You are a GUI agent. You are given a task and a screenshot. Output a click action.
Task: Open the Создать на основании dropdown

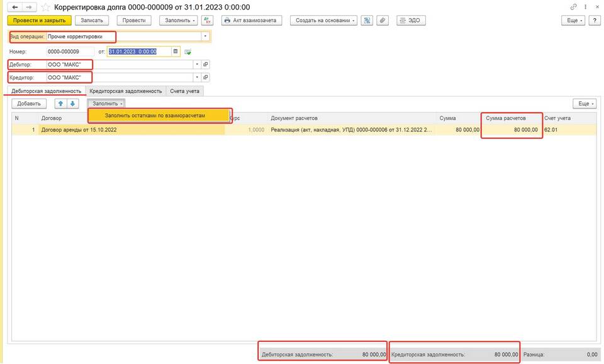click(324, 20)
